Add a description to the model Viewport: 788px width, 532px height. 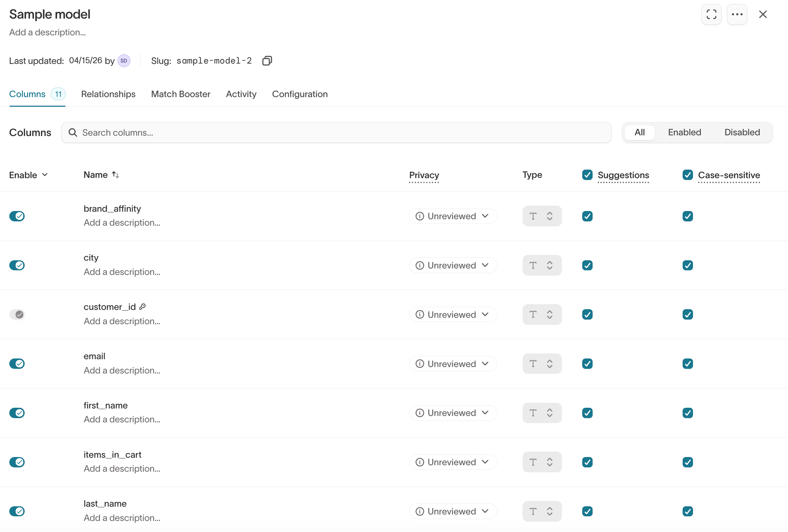pos(47,32)
